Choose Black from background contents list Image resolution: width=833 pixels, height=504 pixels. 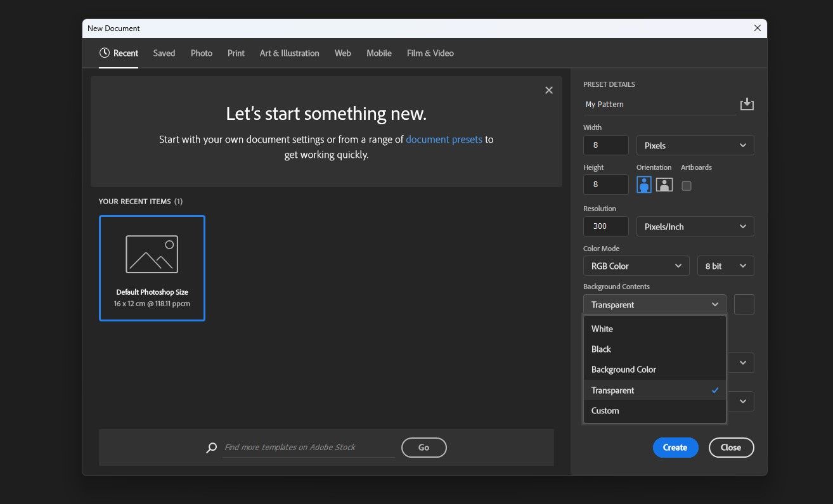pos(655,349)
